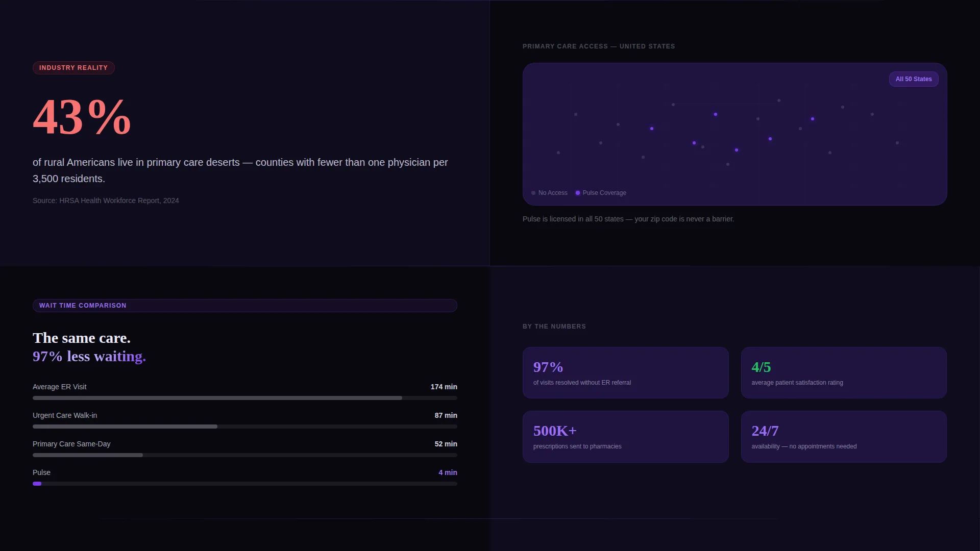Select the WAIT TIME COMPARISON label bar

245,306
